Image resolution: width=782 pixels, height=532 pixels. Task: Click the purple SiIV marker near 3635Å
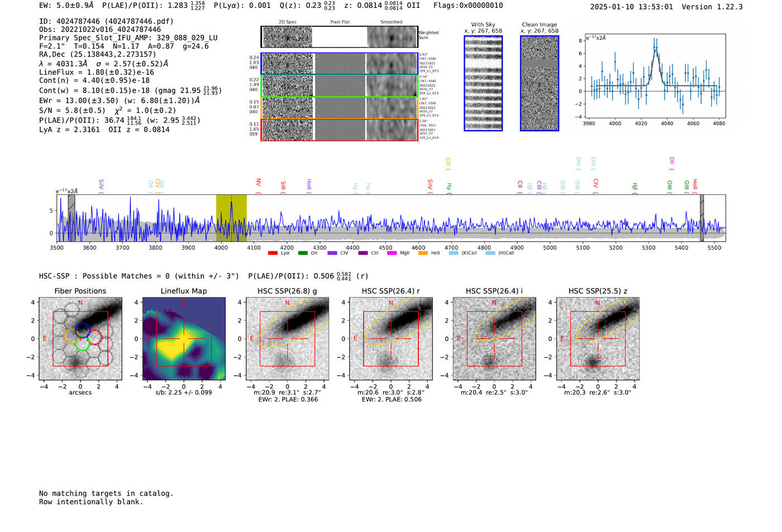(101, 185)
